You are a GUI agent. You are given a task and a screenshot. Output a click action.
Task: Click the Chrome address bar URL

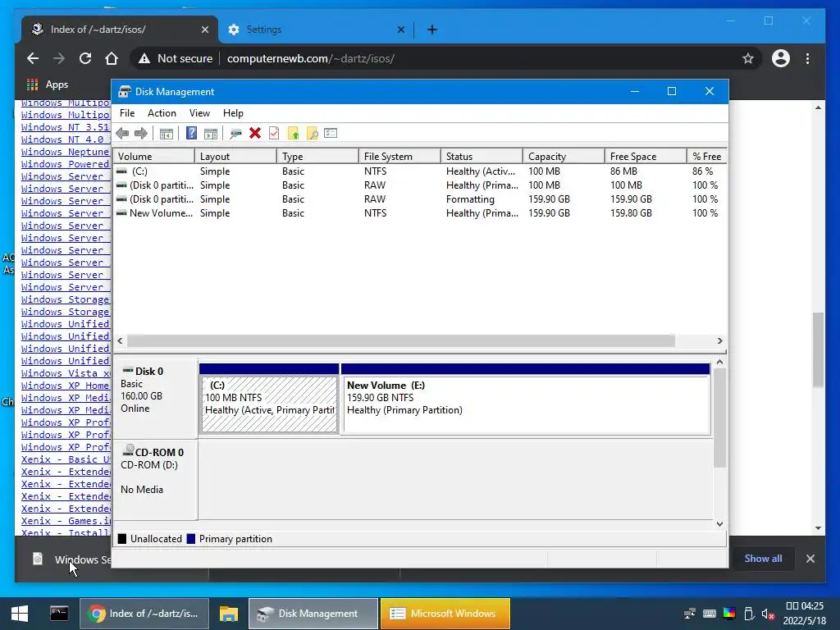pos(311,58)
